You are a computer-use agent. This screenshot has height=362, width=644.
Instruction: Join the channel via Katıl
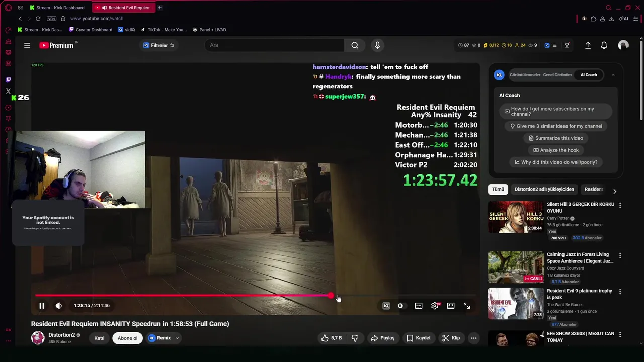(99, 338)
